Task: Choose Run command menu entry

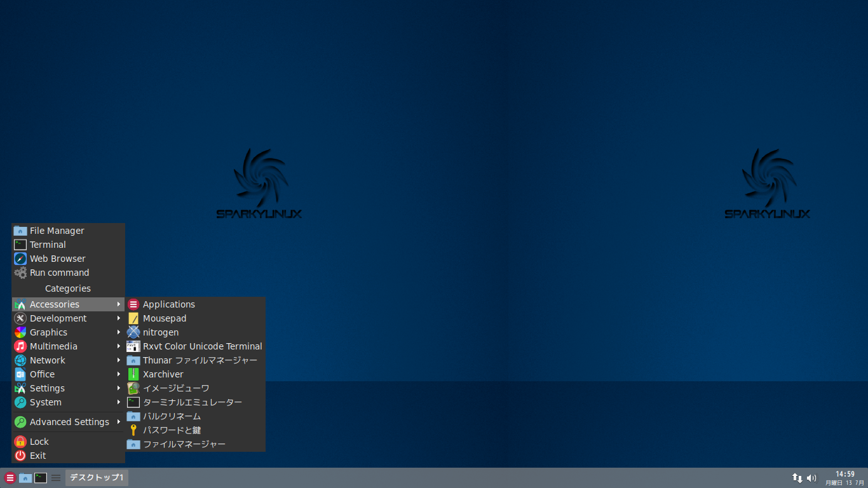Action: pos(68,273)
